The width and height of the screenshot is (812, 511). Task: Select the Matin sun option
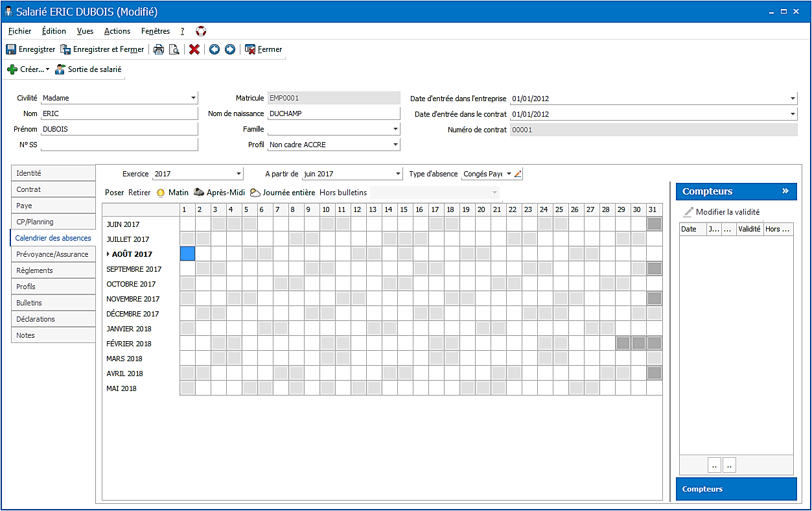[x=172, y=193]
